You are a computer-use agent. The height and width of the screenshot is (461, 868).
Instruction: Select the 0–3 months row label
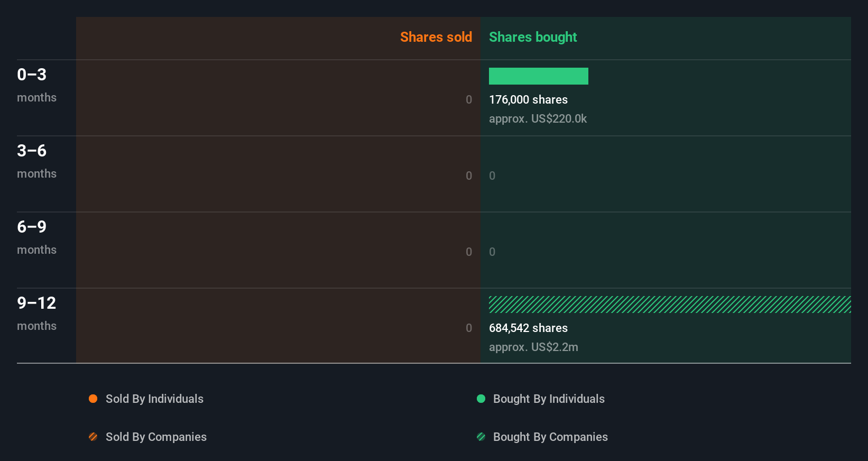[x=36, y=85]
